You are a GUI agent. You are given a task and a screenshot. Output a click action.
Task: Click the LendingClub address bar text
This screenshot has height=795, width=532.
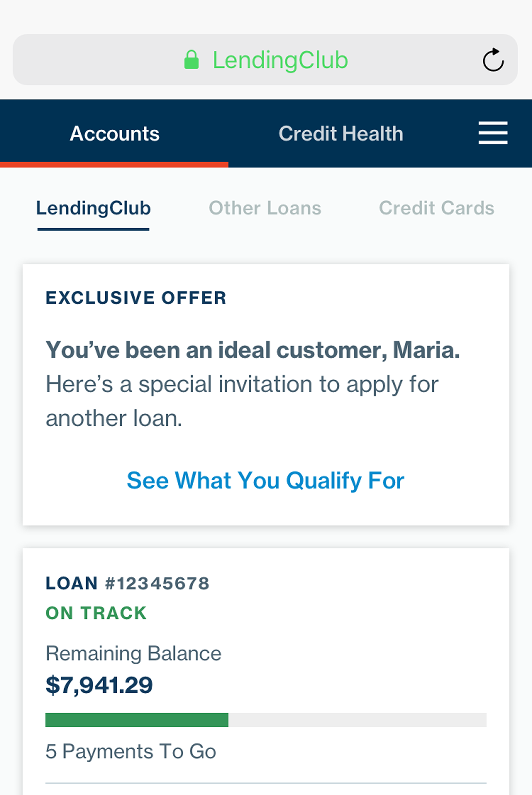pos(280,60)
